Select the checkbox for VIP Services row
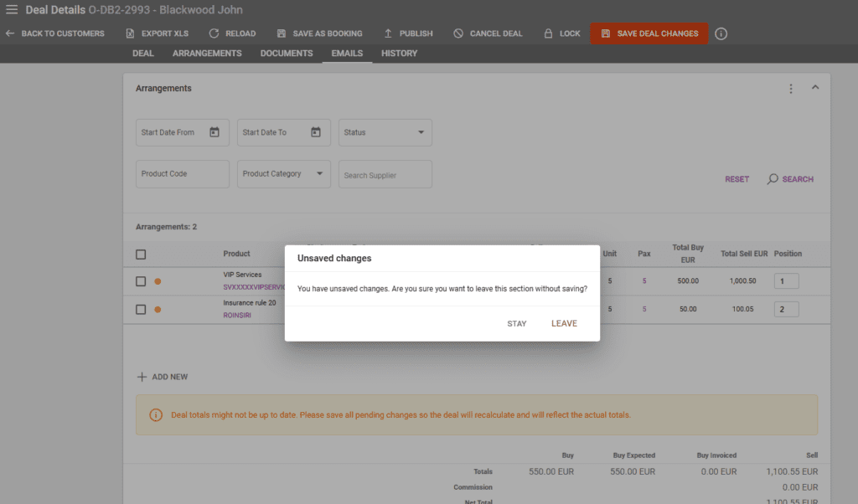Screen dimensions: 858x504 141,280
